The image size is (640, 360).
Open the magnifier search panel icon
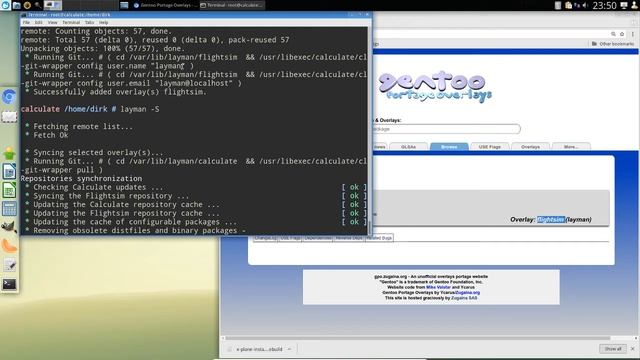pos(38,5)
